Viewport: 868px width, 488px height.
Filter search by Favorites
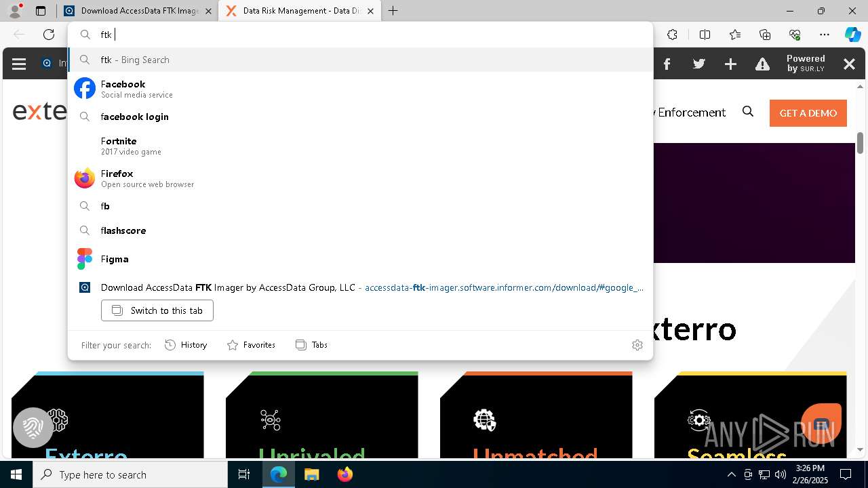point(251,345)
